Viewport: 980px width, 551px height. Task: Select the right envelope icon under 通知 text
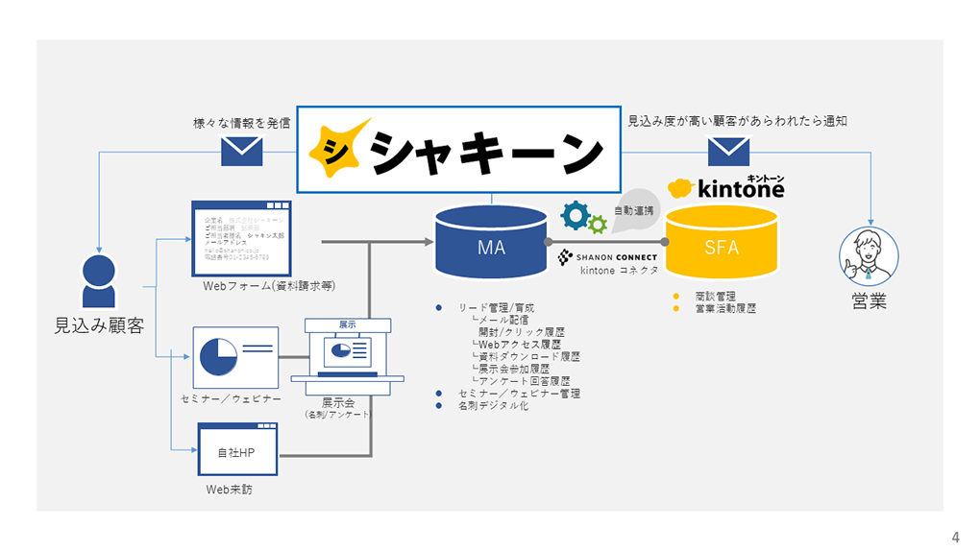[728, 152]
